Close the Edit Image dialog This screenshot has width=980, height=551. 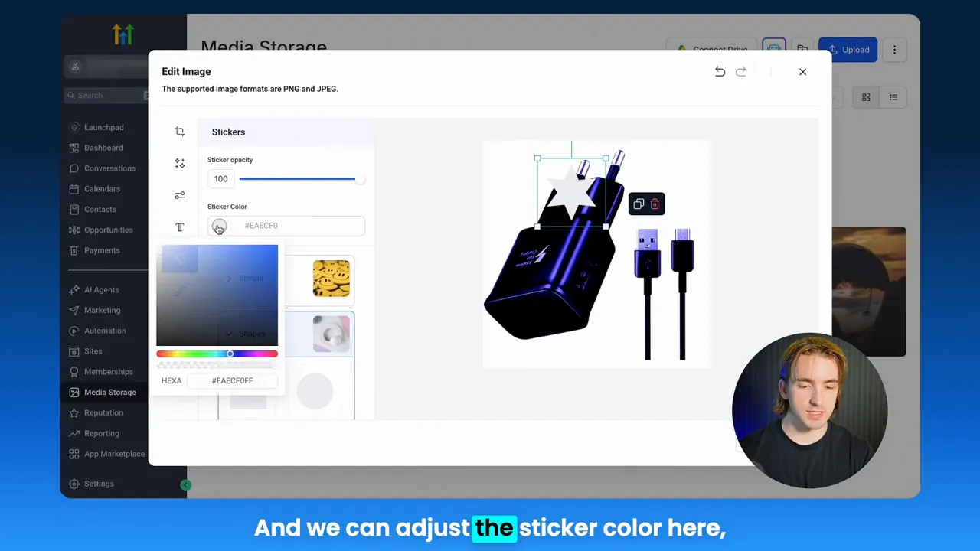802,71
